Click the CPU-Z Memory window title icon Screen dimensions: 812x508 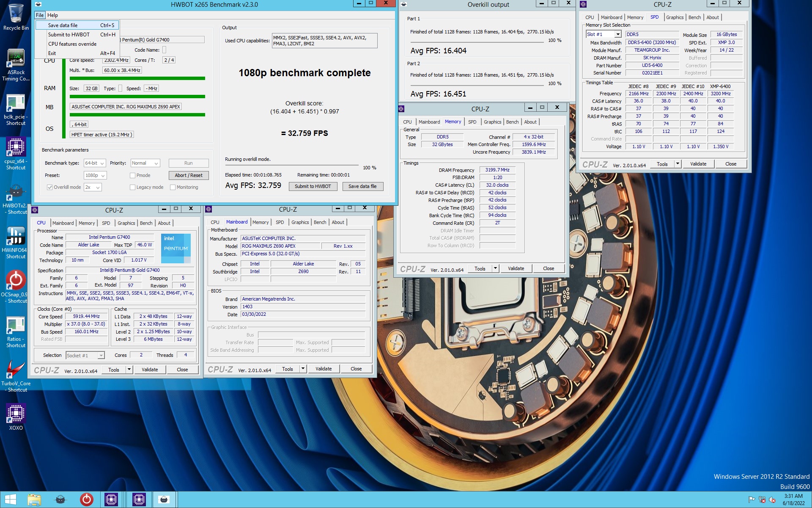[401, 108]
